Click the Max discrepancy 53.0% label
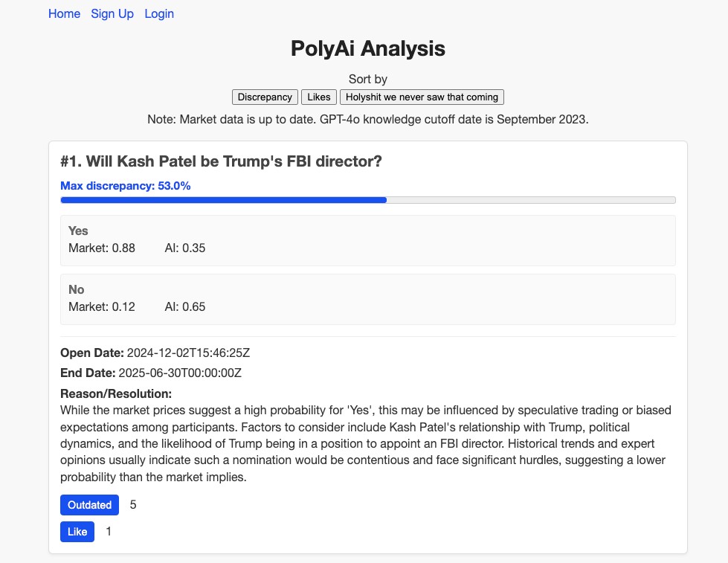The image size is (728, 563). [126, 186]
